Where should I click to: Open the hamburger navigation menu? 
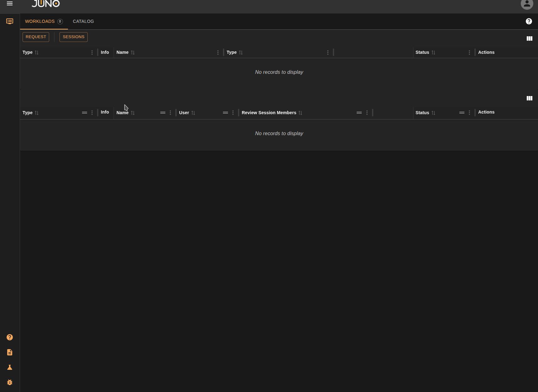click(10, 4)
